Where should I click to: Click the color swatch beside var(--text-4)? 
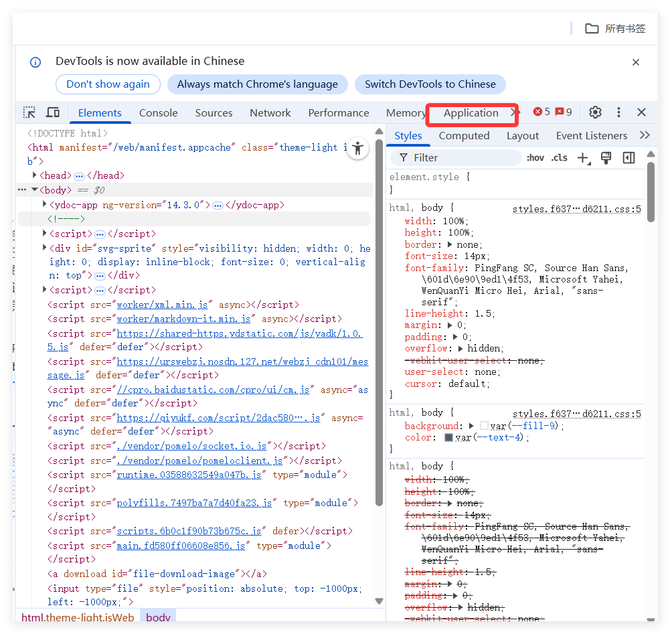(449, 437)
